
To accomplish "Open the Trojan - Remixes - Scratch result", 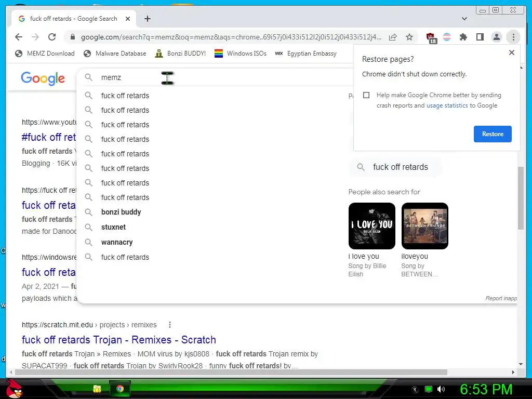I will pyautogui.click(x=119, y=340).
